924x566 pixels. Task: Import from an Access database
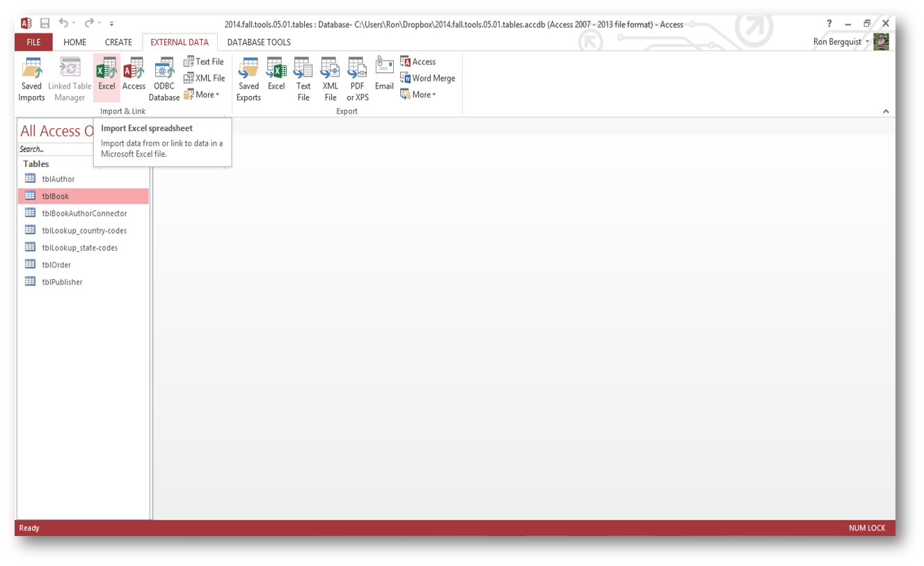click(x=134, y=77)
